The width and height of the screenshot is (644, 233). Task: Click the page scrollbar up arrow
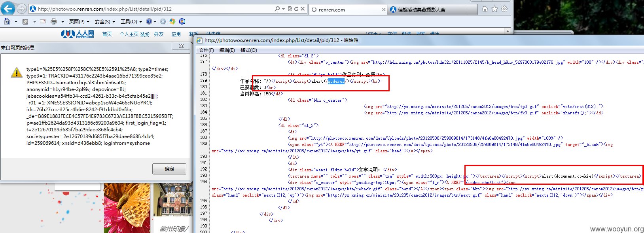508,31
